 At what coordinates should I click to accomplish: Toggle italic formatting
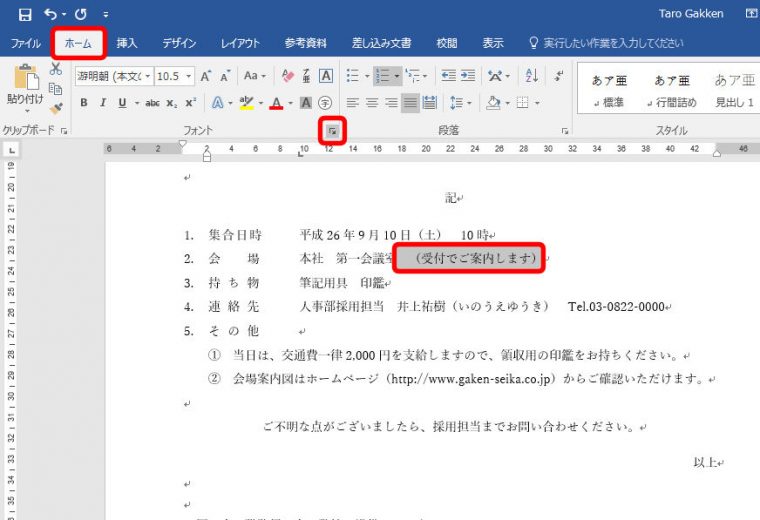(x=103, y=103)
